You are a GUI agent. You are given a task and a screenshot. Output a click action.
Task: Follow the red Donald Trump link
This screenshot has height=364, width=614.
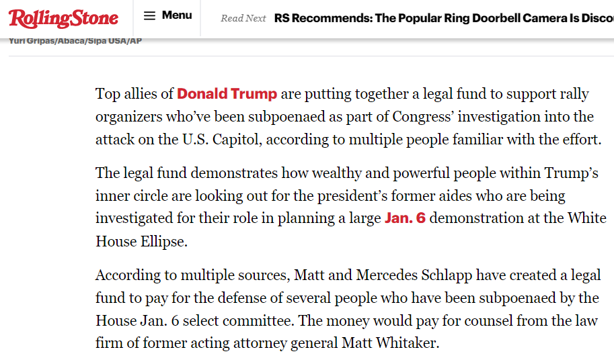point(227,94)
